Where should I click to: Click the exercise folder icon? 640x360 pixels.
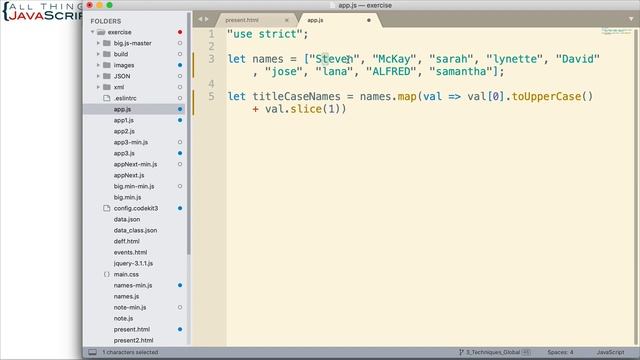(101, 32)
